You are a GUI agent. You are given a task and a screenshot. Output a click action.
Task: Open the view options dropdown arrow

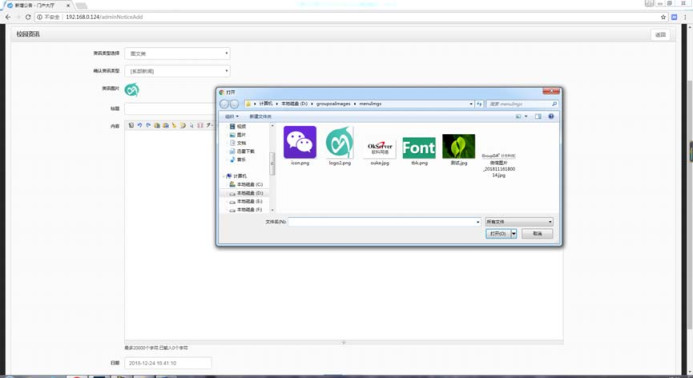pyautogui.click(x=526, y=116)
